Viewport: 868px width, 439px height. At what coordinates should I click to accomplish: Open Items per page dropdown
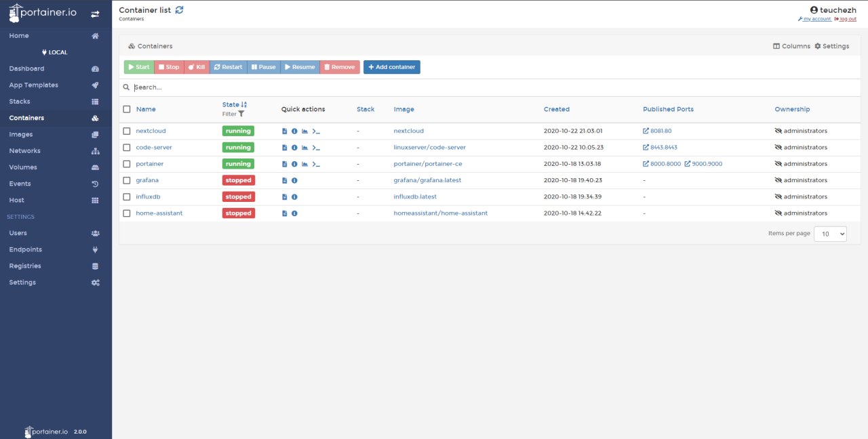(x=830, y=233)
